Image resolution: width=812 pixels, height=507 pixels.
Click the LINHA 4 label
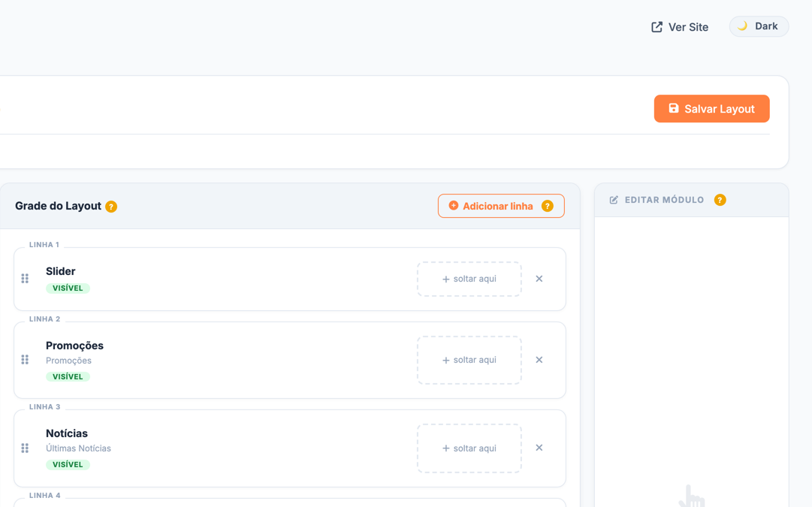(x=44, y=496)
